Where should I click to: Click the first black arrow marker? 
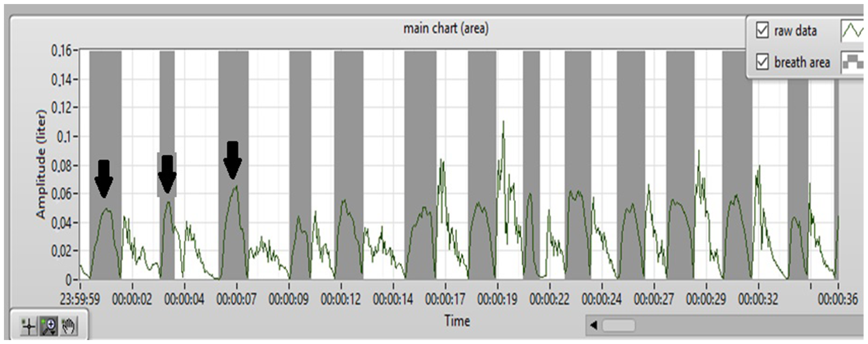pos(104,179)
